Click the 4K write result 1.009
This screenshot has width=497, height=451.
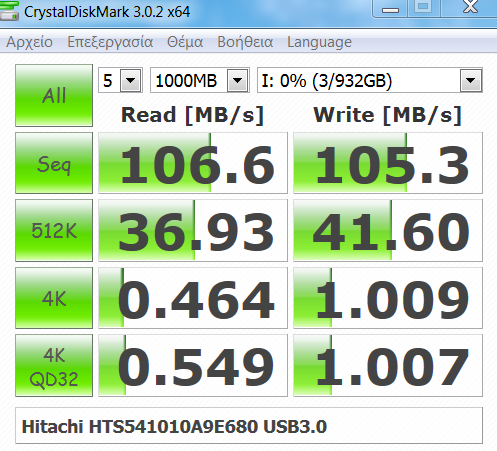388,298
